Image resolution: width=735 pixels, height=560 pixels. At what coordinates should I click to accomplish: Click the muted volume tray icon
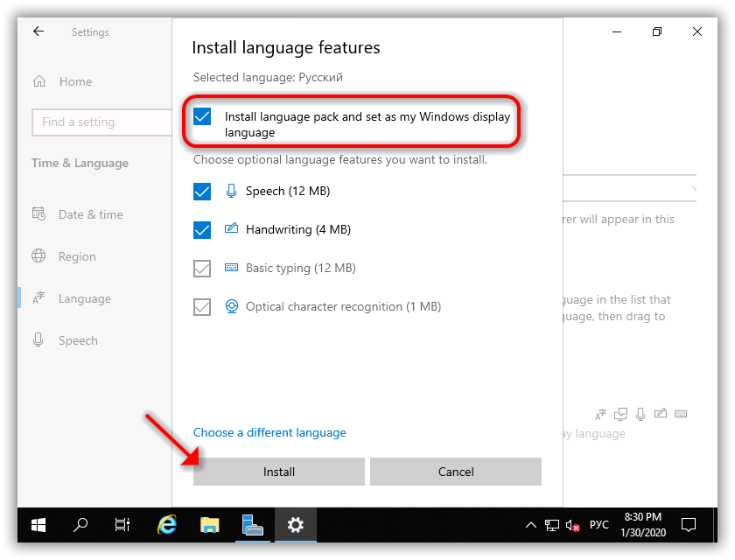pos(573,525)
